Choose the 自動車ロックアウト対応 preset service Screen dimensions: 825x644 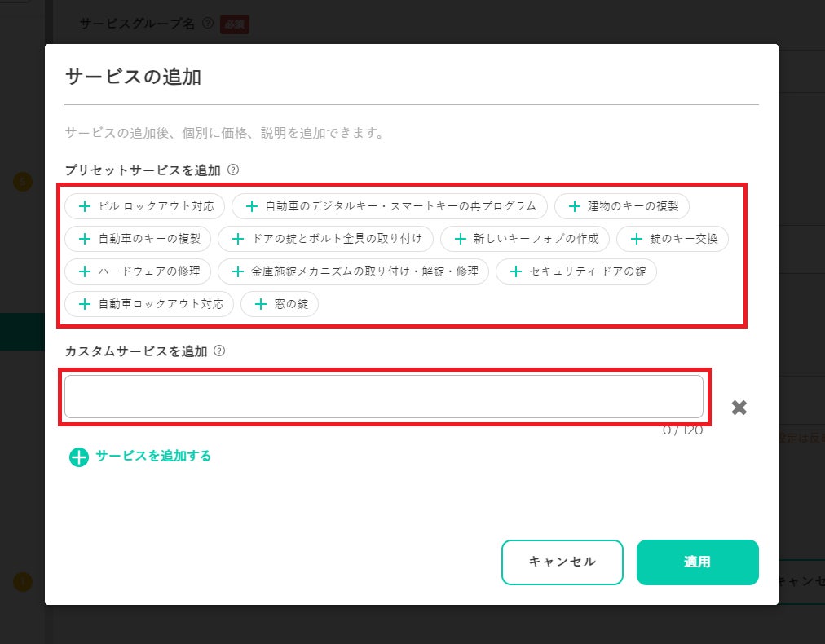click(x=149, y=304)
